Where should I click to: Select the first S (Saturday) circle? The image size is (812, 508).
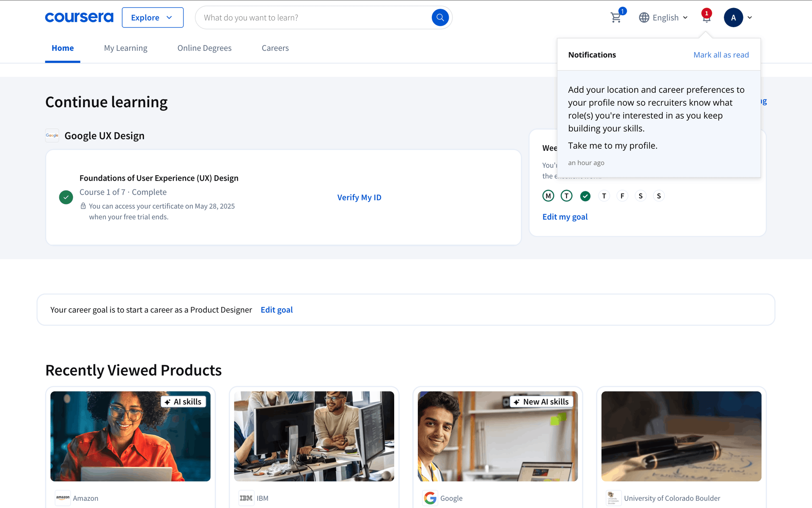pyautogui.click(x=640, y=196)
